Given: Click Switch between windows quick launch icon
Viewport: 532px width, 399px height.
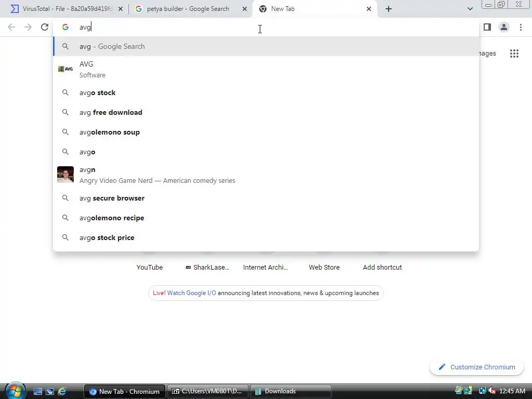Looking at the screenshot, I should point(50,391).
